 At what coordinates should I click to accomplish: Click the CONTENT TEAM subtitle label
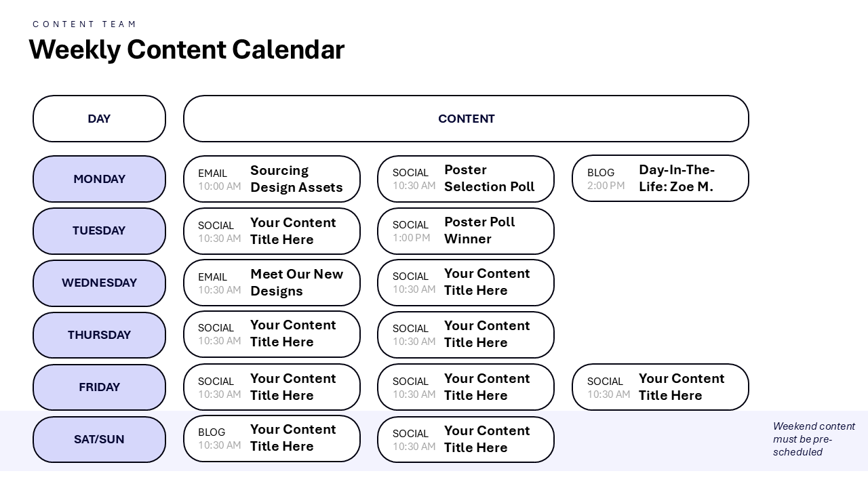[85, 24]
